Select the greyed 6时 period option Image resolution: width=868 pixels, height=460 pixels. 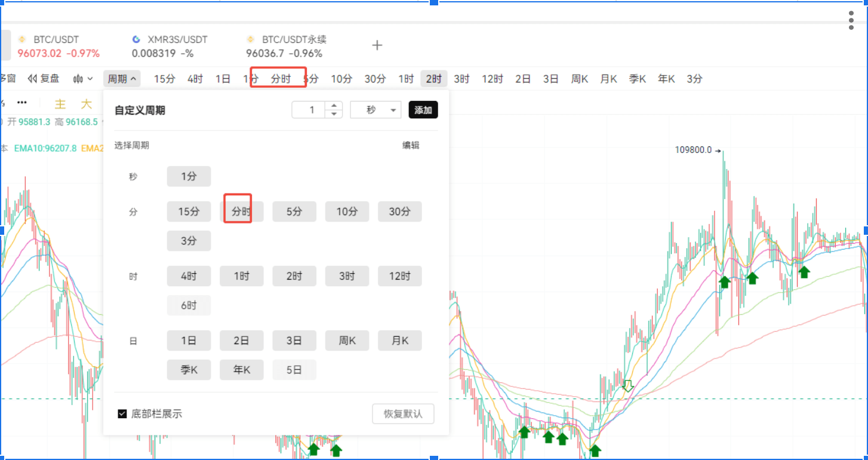coord(189,305)
